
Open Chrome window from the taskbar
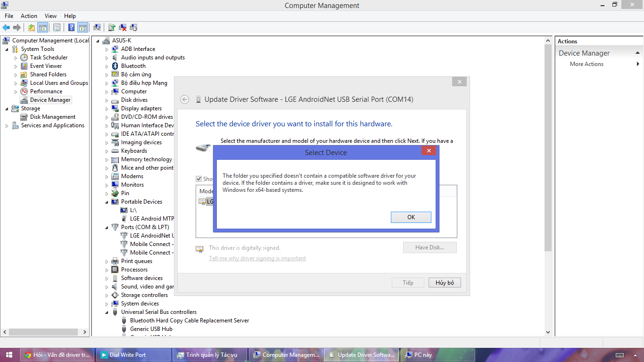(x=57, y=355)
